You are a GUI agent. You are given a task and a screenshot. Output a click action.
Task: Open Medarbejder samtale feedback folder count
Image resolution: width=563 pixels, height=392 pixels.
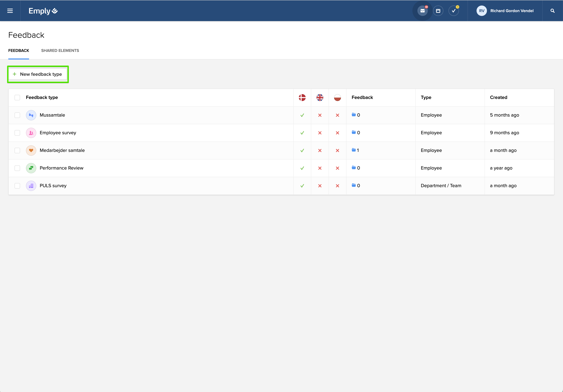point(355,150)
